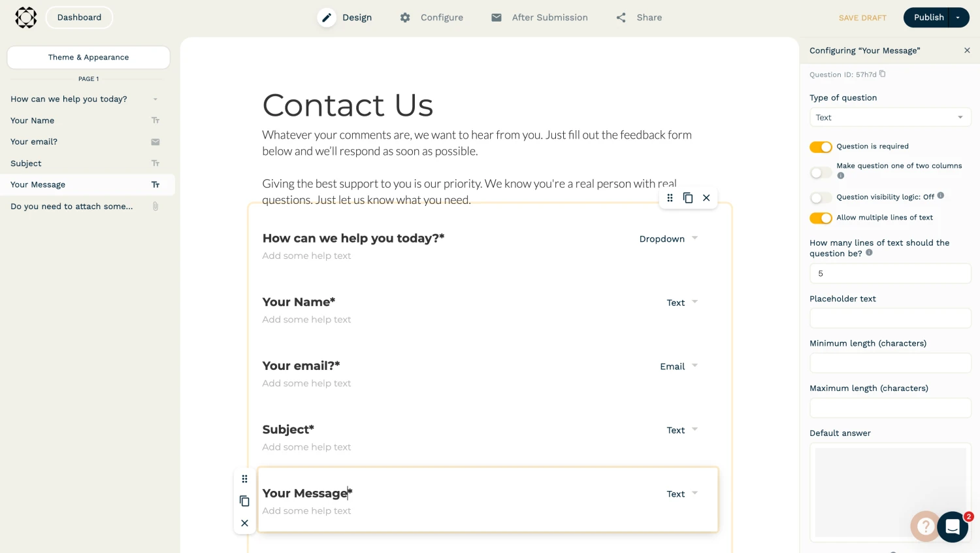Click the app logo icon
This screenshot has height=553, width=980.
pyautogui.click(x=26, y=18)
